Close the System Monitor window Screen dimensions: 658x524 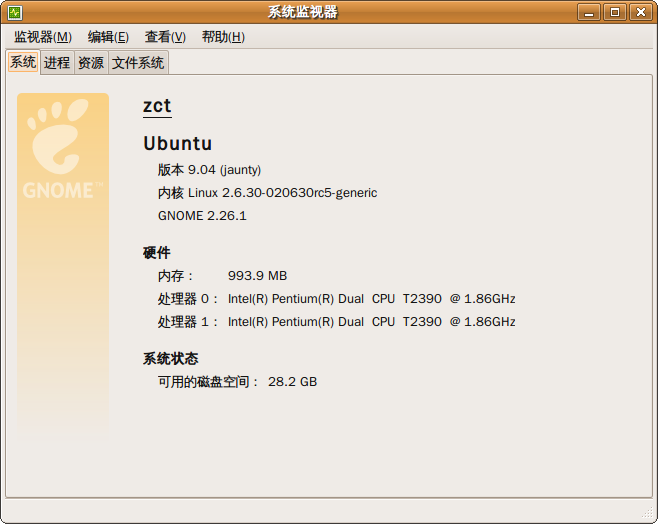click(640, 12)
